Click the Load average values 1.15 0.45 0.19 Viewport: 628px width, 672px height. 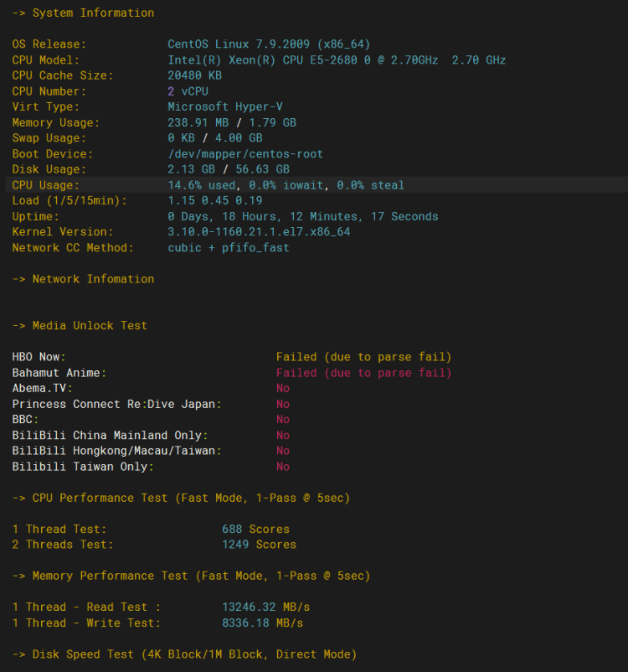pos(214,200)
